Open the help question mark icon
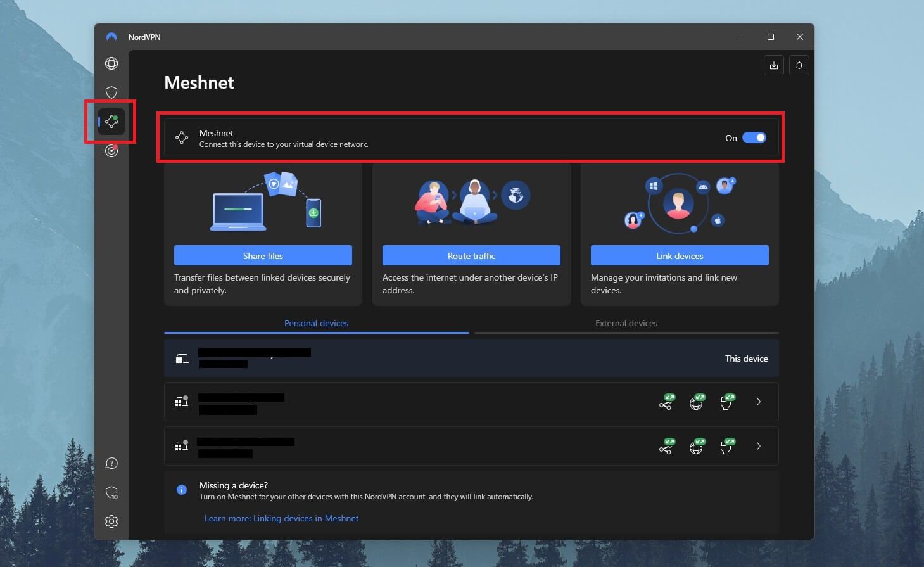Screen dimensions: 924x567 click(x=111, y=463)
